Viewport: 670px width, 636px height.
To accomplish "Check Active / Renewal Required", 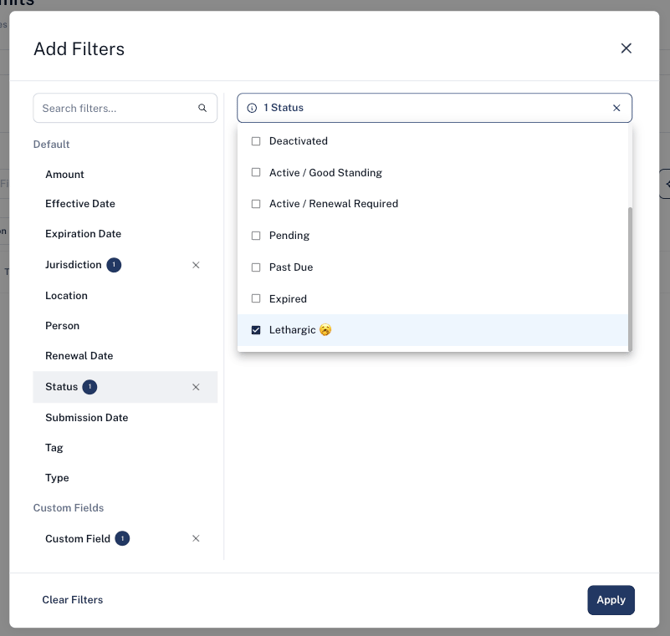I will [256, 204].
